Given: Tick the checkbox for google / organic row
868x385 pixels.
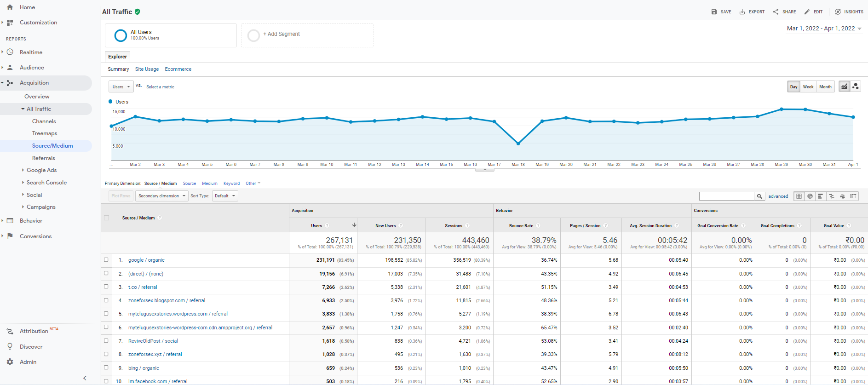Looking at the screenshot, I should (x=106, y=260).
